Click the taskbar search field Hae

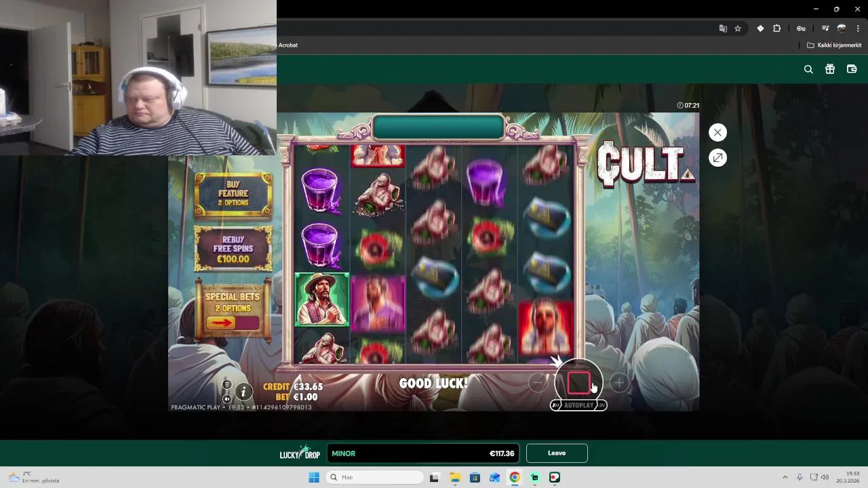pyautogui.click(x=375, y=477)
